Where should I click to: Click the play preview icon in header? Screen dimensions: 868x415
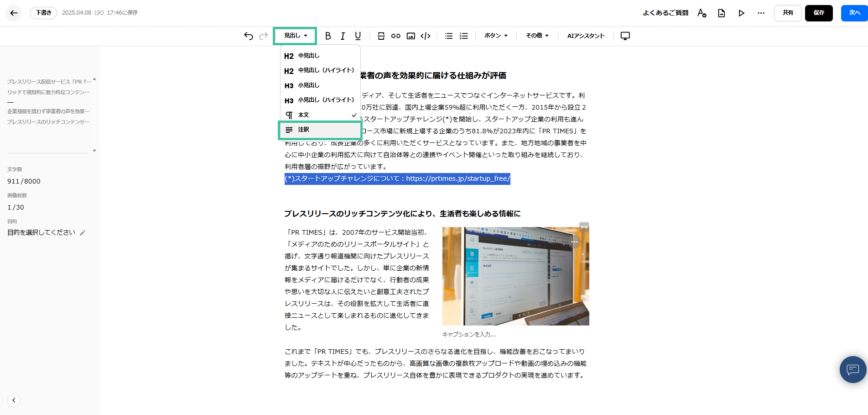(x=741, y=13)
